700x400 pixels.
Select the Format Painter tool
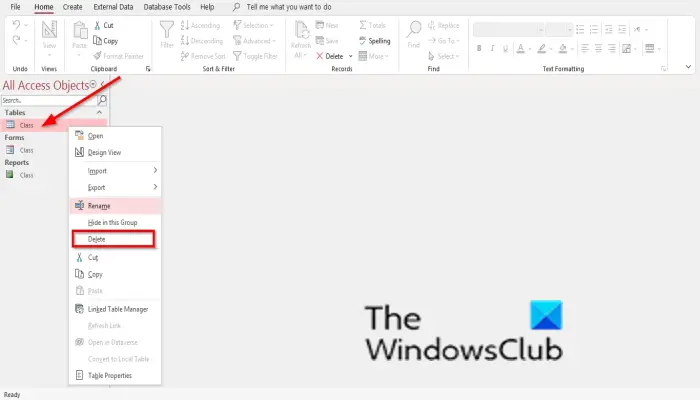[119, 56]
